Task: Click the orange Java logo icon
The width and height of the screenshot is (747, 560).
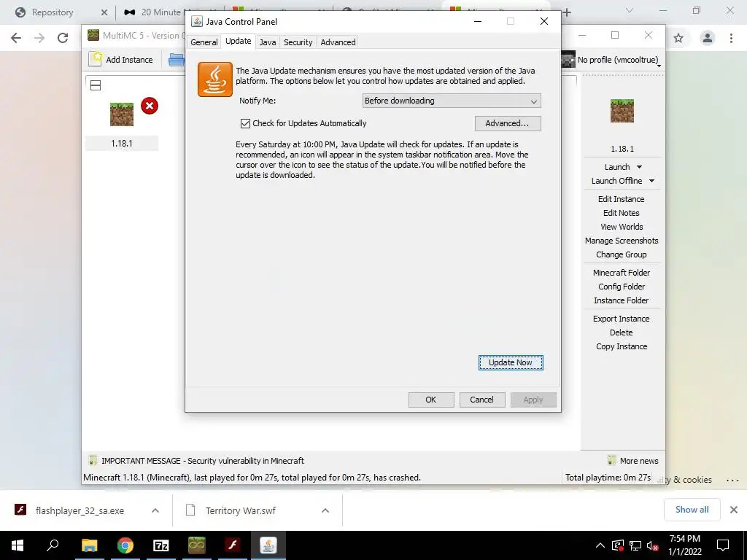Action: [215, 79]
